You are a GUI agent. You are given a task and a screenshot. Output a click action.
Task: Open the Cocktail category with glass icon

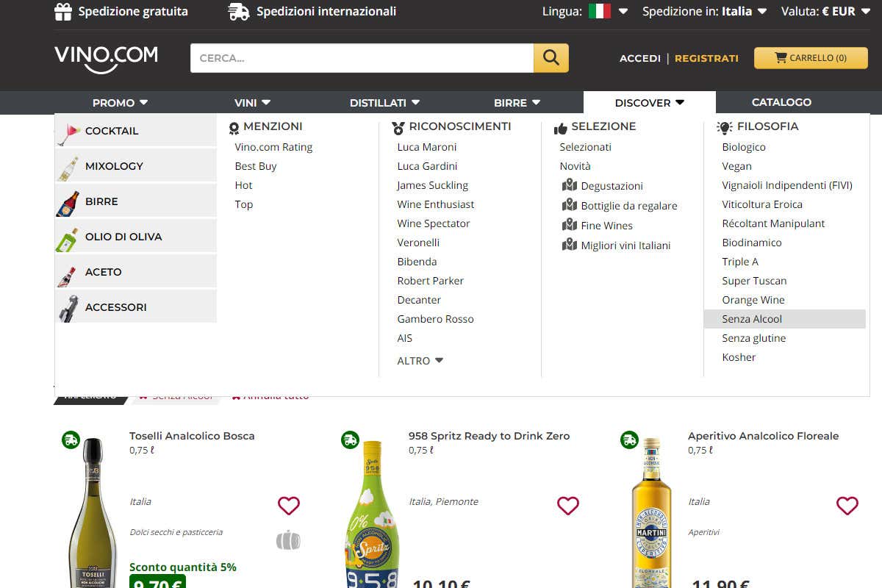point(69,131)
